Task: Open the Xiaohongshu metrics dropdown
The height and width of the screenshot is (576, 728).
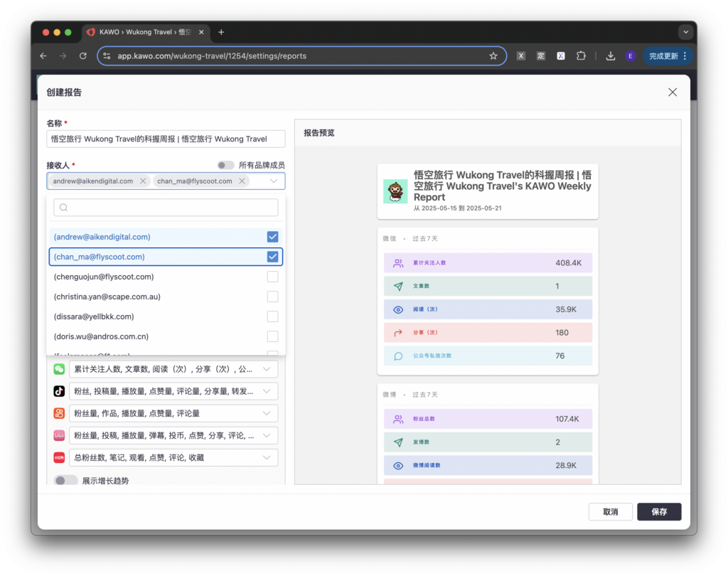Action: pyautogui.click(x=267, y=457)
